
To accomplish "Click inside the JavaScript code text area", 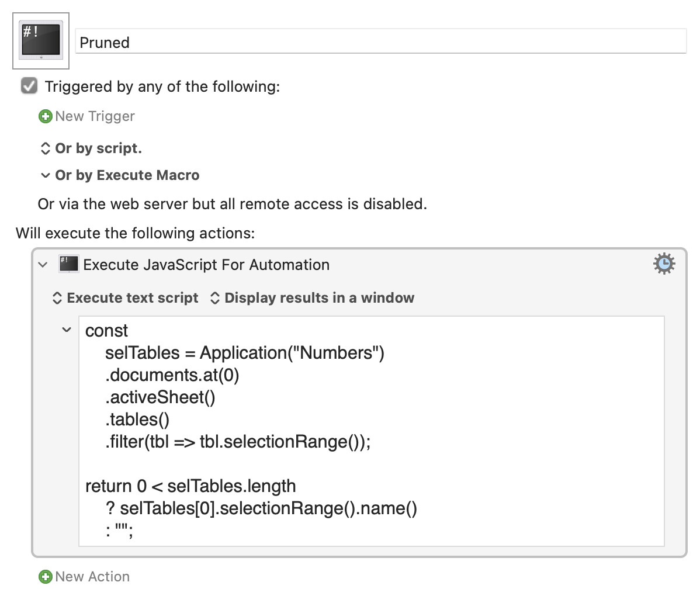I will (x=372, y=431).
